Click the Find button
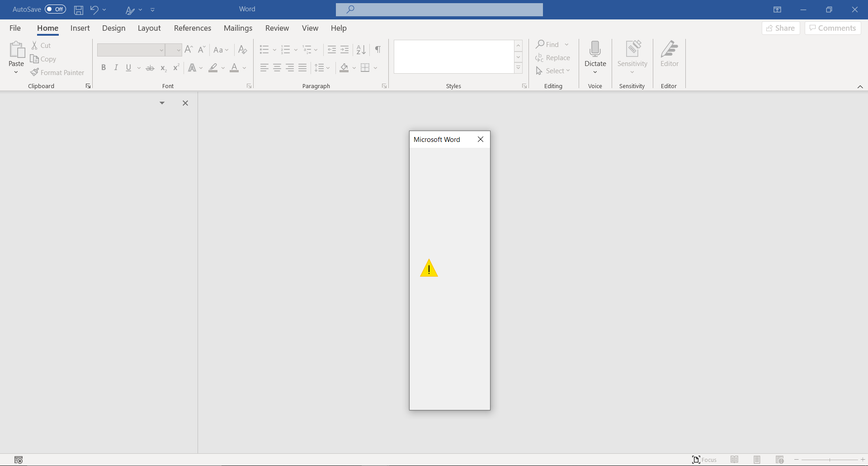The width and height of the screenshot is (868, 466). [547, 44]
